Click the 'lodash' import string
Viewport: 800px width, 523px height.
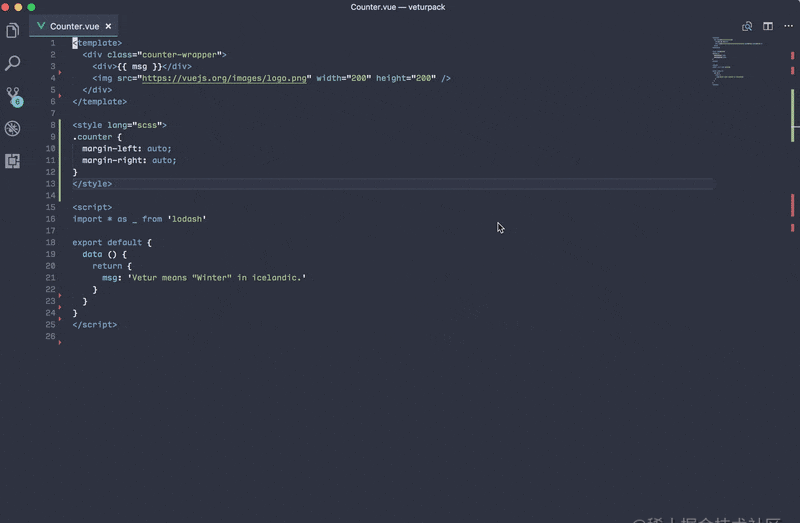[187, 219]
